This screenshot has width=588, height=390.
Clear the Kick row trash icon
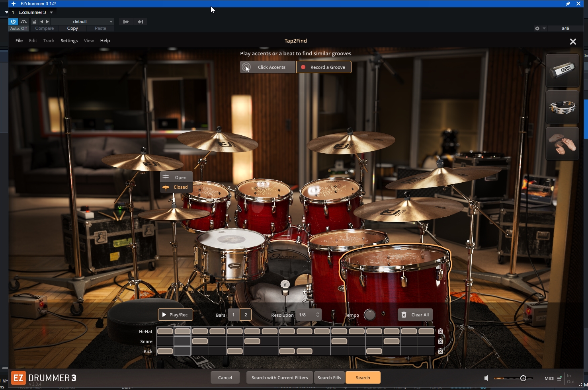440,351
